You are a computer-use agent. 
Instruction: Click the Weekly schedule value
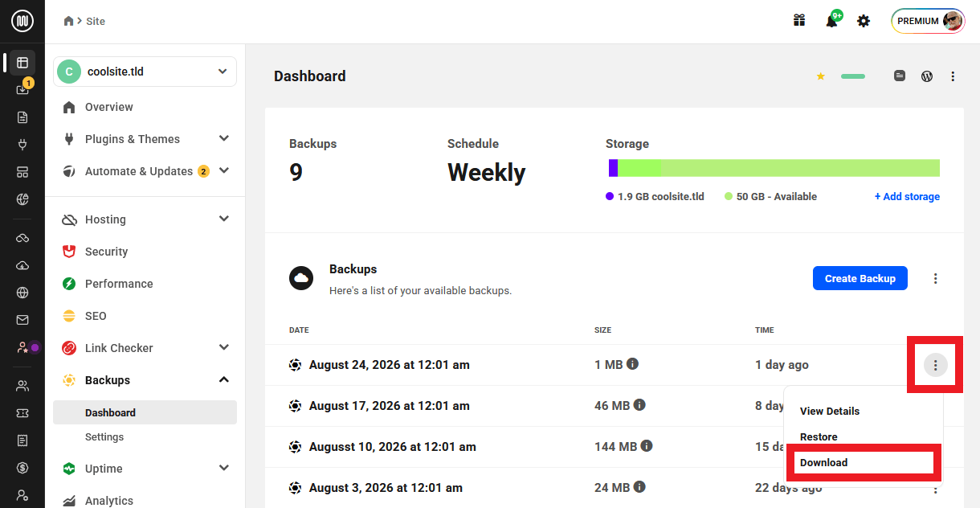486,173
